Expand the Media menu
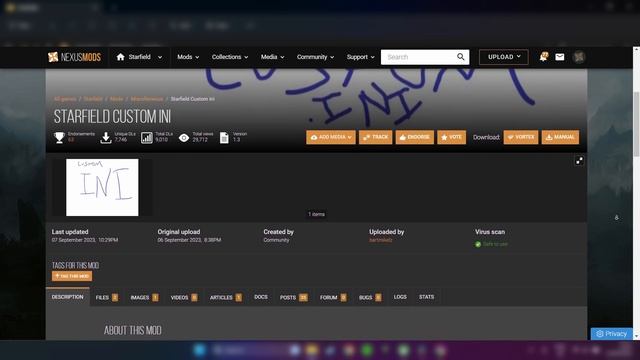The image size is (640, 360). (x=273, y=57)
